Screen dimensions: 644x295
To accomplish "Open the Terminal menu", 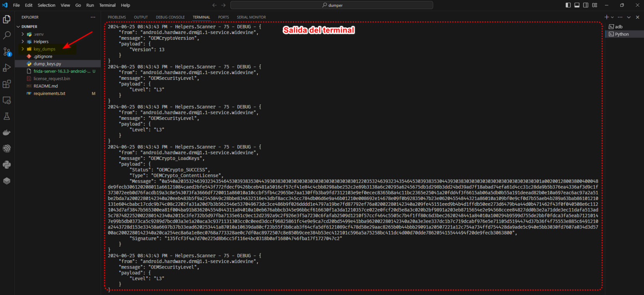I will coord(107,5).
